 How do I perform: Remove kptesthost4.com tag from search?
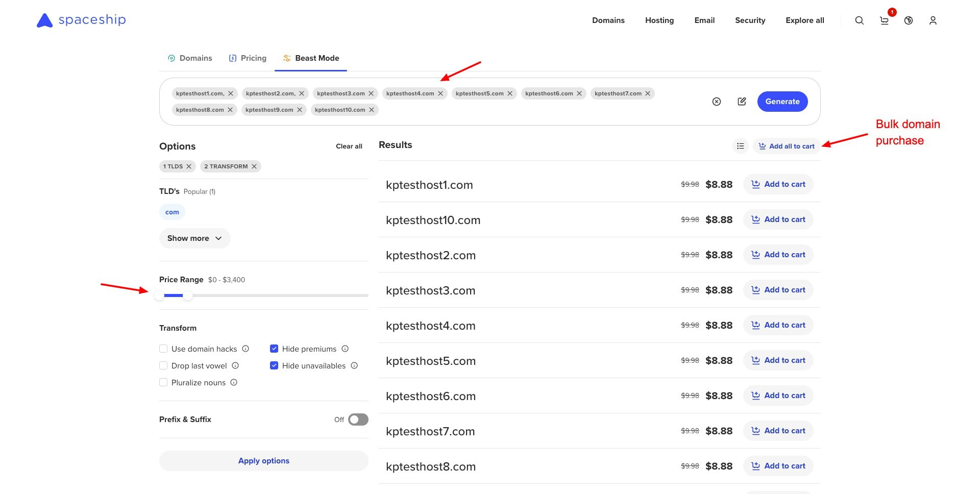440,93
